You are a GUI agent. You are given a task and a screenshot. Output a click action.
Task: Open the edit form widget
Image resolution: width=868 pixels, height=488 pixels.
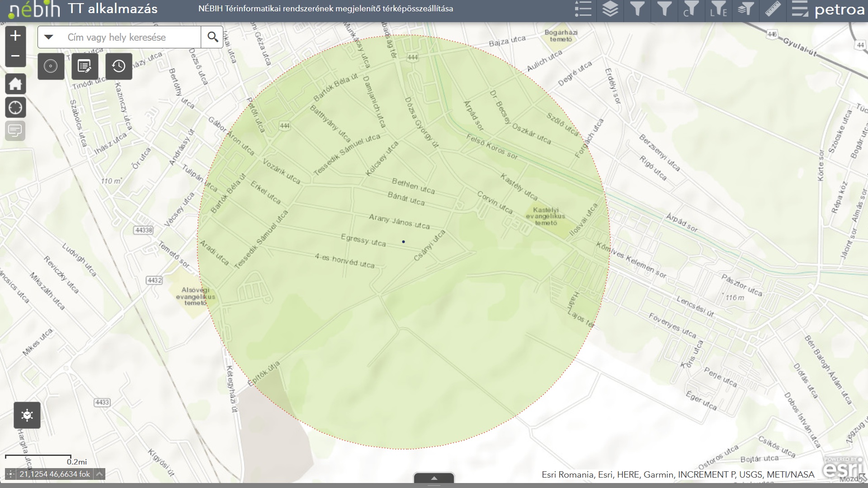click(85, 66)
